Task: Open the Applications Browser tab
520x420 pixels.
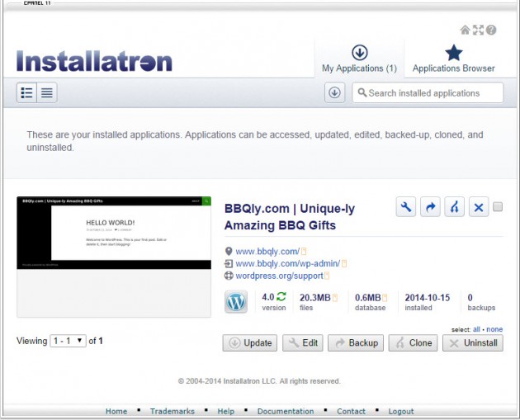Action: (x=454, y=59)
